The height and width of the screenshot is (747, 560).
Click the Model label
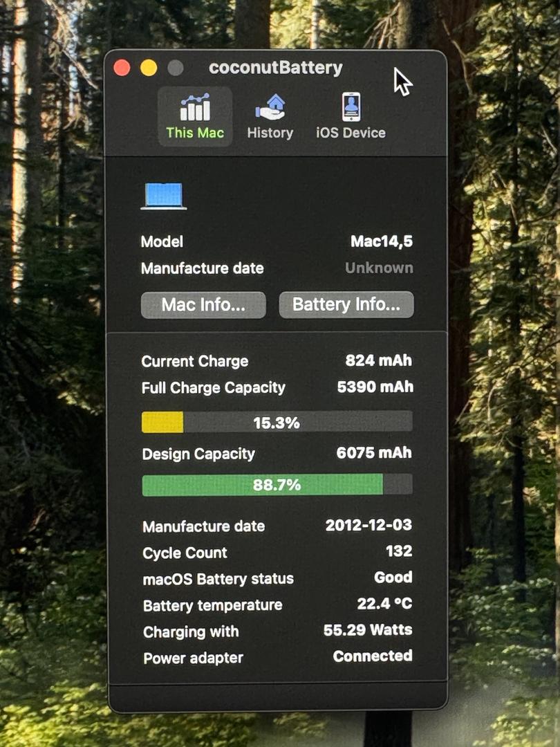(x=162, y=241)
